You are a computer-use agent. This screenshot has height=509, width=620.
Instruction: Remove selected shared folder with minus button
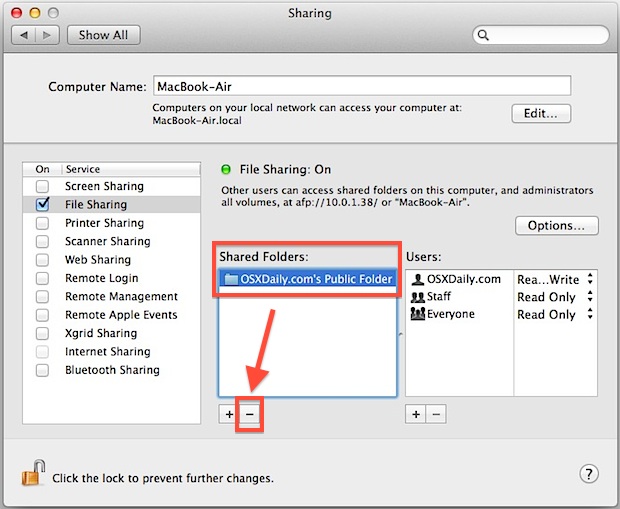point(250,414)
